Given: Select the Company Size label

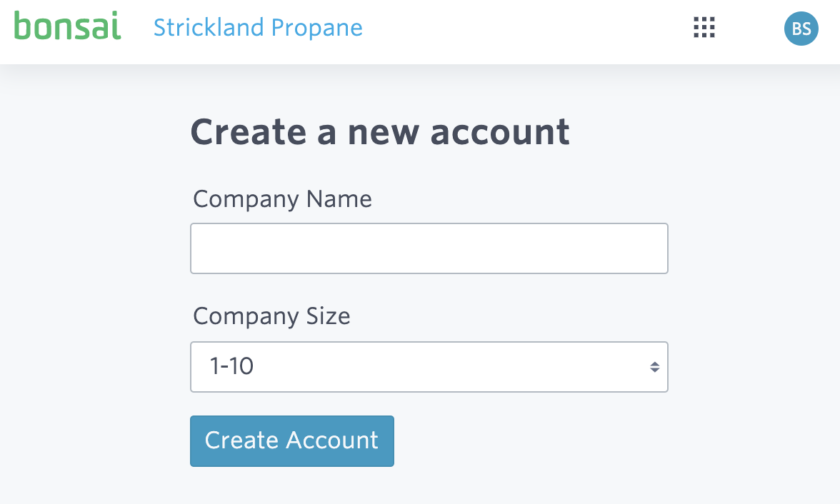Looking at the screenshot, I should pyautogui.click(x=271, y=316).
